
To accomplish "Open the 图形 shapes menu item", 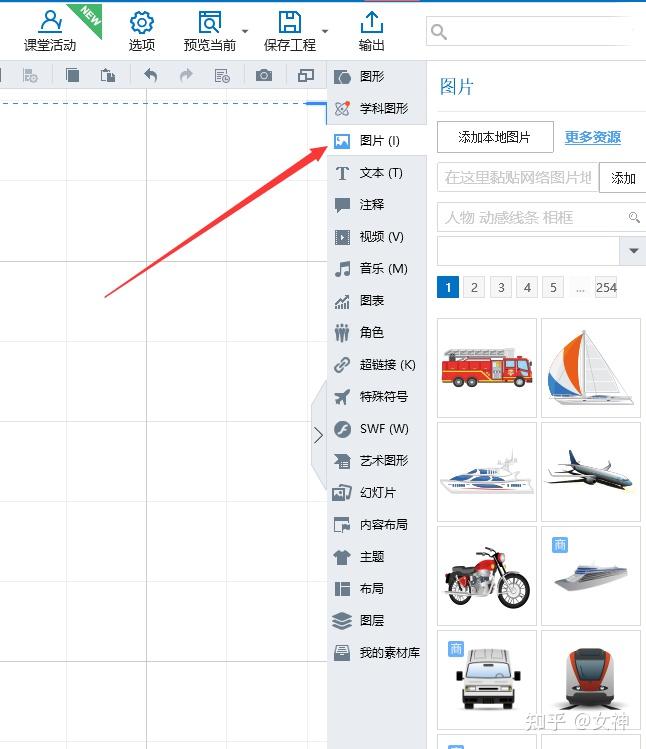I will (377, 76).
